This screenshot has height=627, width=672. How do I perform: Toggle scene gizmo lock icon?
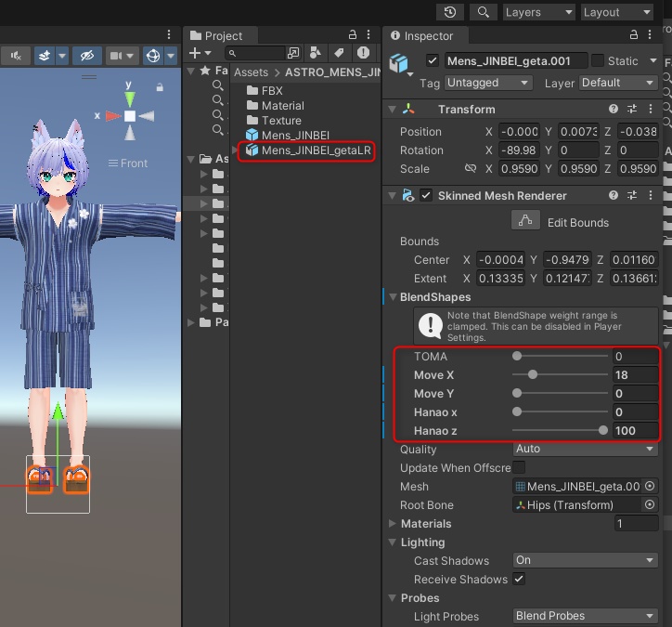pos(160,87)
